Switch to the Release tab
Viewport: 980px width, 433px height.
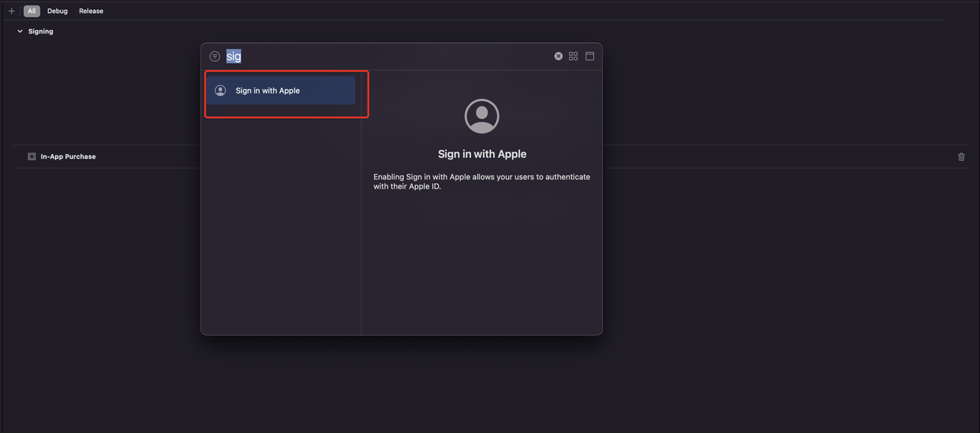point(91,11)
